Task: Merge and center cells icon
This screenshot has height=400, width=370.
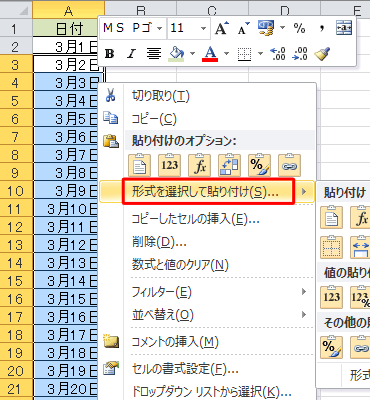Action: tap(344, 28)
